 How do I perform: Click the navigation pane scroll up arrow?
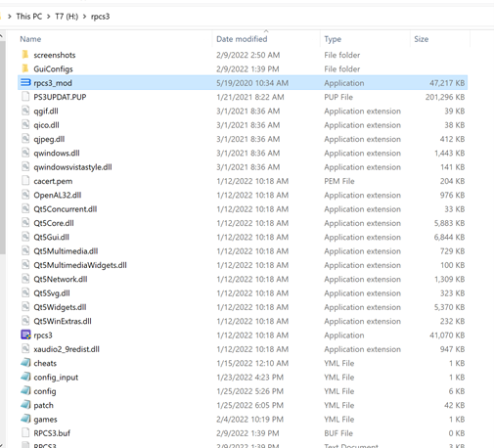coord(2,35)
